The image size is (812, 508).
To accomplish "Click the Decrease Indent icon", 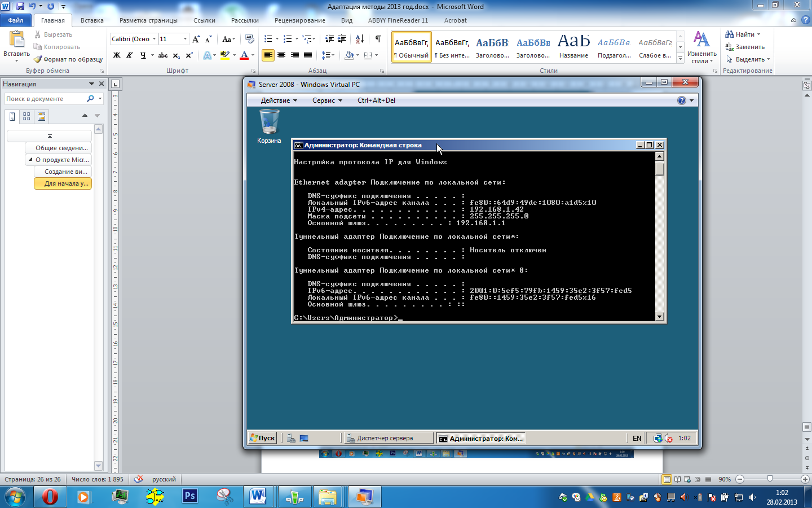I will [x=329, y=39].
